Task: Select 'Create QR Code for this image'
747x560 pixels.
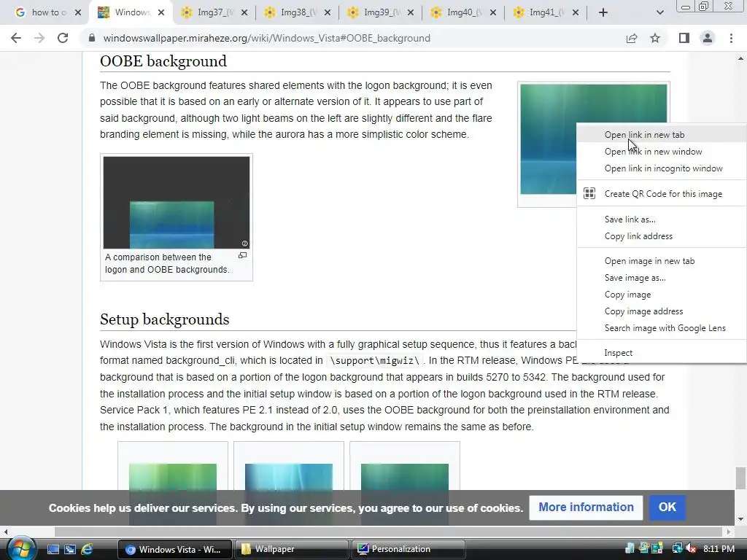Action: coord(662,194)
